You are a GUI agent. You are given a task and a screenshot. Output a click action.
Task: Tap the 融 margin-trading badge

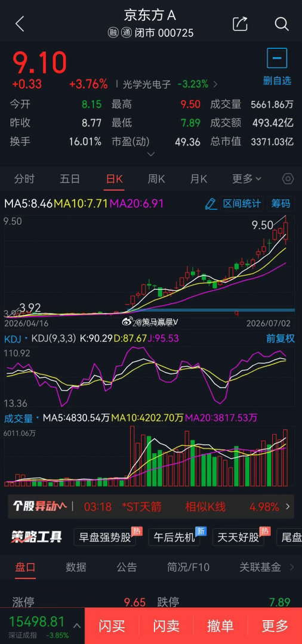pos(113,33)
